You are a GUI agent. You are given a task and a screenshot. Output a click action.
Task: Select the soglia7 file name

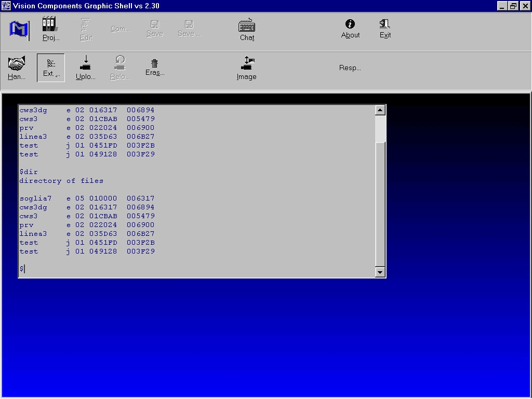click(x=36, y=198)
